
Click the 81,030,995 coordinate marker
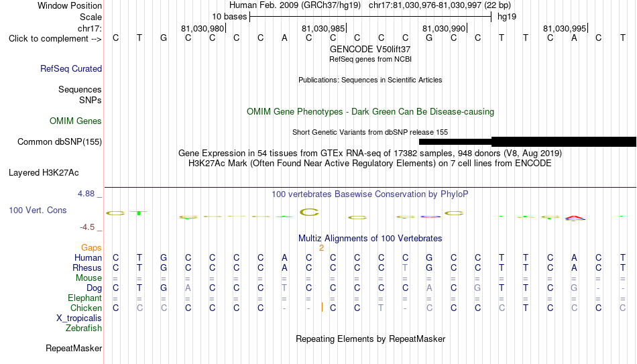click(565, 28)
